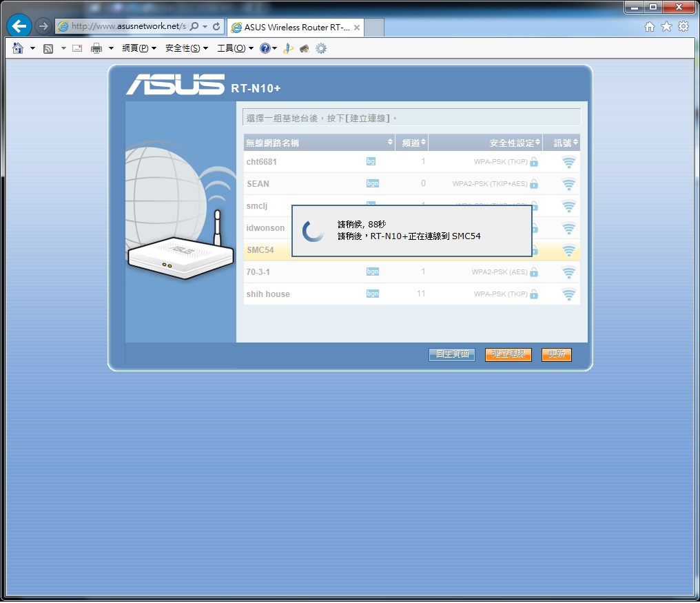Expand the Home button dropdown arrow
This screenshot has height=603, width=700.
point(32,48)
